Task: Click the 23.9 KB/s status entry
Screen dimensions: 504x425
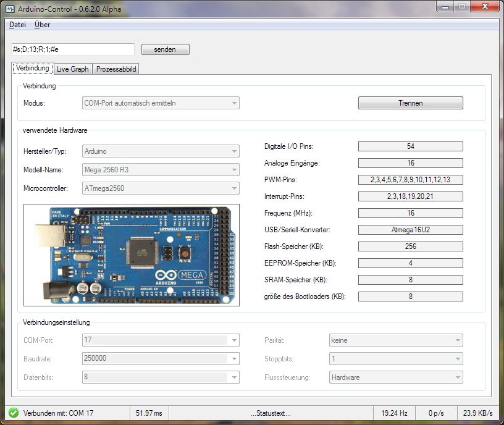Action: [477, 413]
